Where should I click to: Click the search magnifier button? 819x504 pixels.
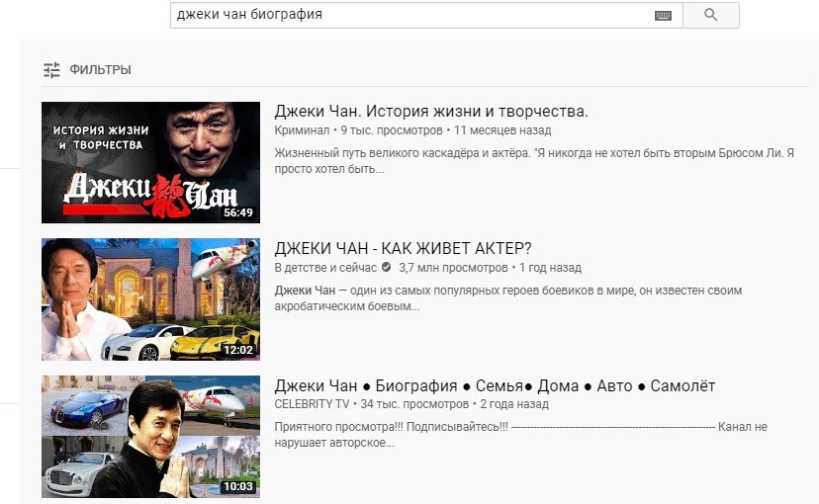point(710,15)
